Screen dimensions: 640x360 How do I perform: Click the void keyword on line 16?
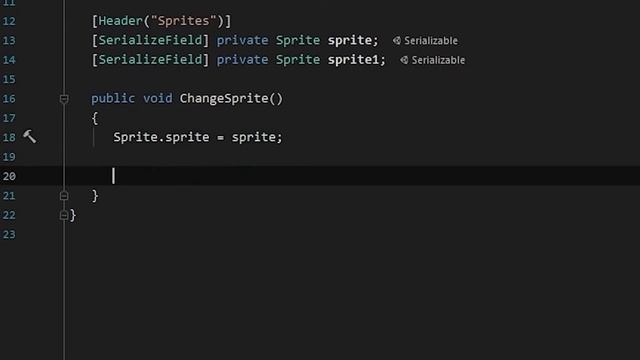pos(158,98)
